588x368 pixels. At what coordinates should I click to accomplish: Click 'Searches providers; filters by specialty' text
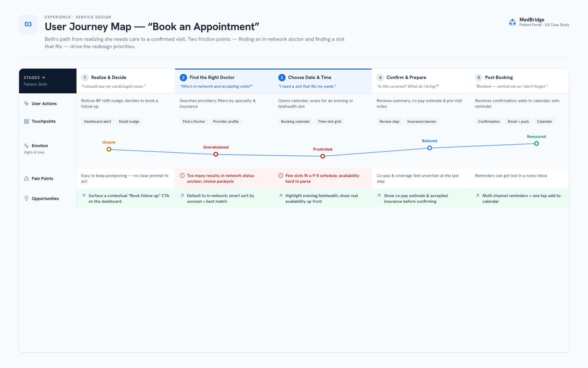tap(217, 103)
